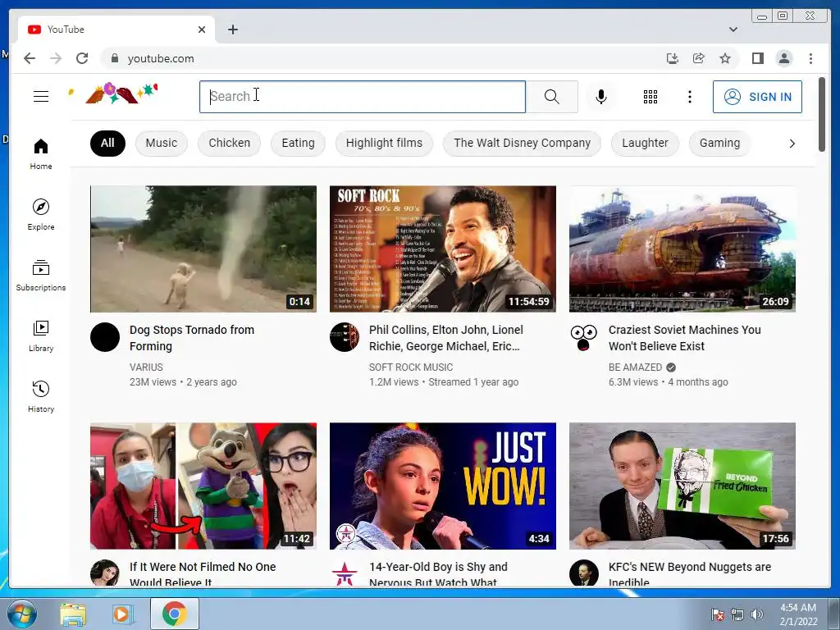This screenshot has width=840, height=630.
Task: Click the YouTube doodle logo
Action: [114, 94]
